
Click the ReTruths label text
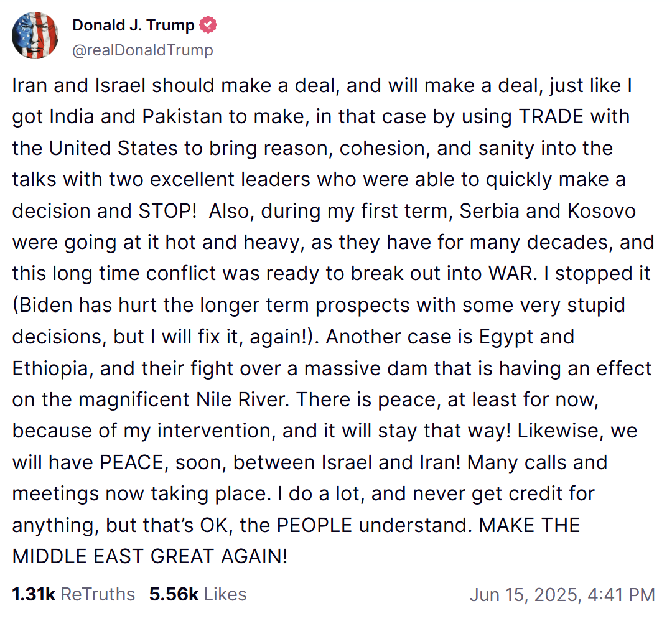click(98, 594)
